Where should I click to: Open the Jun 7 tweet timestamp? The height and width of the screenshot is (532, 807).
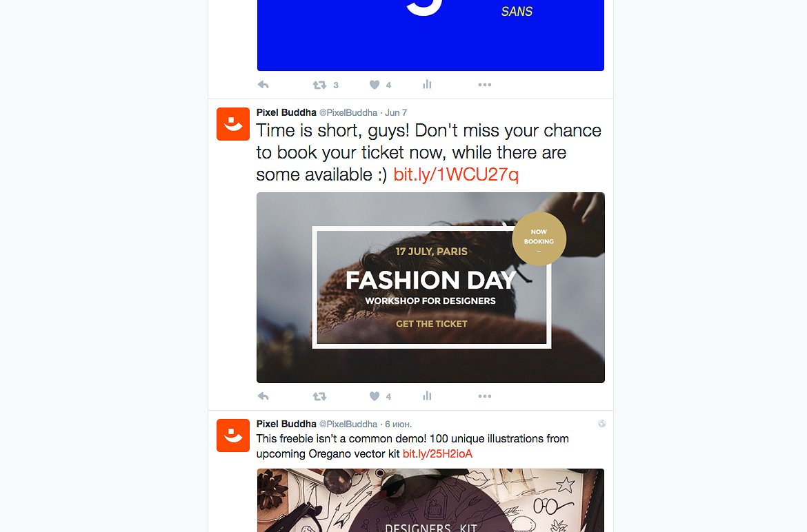396,112
